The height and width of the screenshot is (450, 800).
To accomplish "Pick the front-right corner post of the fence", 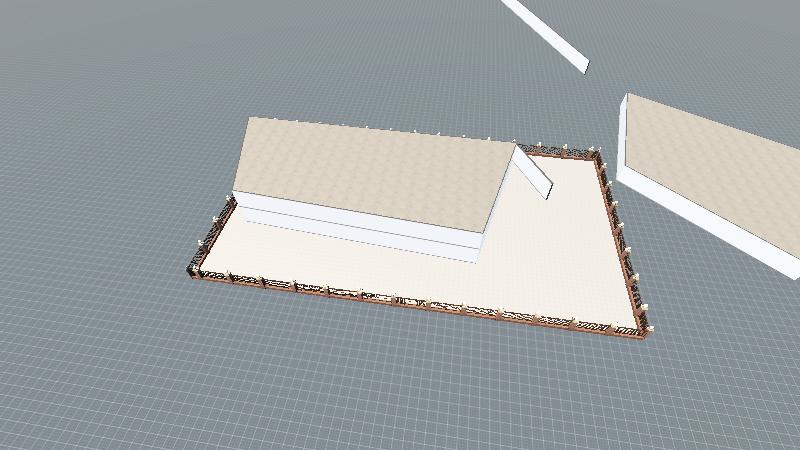I will coord(647,329).
